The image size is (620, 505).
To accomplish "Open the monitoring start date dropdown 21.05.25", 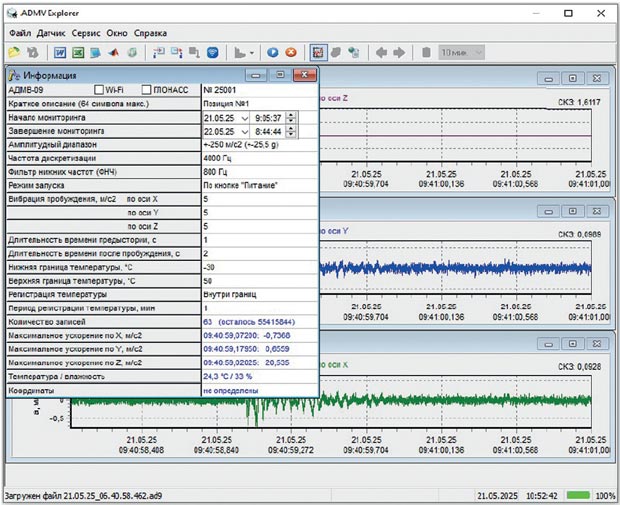I will pyautogui.click(x=244, y=118).
